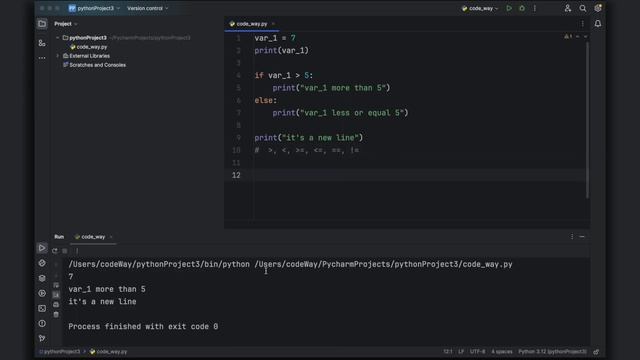Open Project view selector dropdown
The height and width of the screenshot is (360, 640).
click(66, 24)
